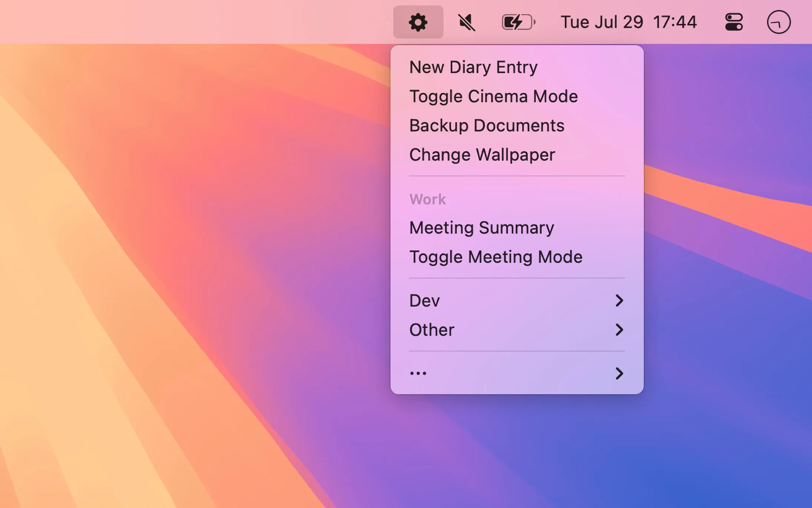Choose Backup Documents
812x508 pixels.
pos(487,126)
